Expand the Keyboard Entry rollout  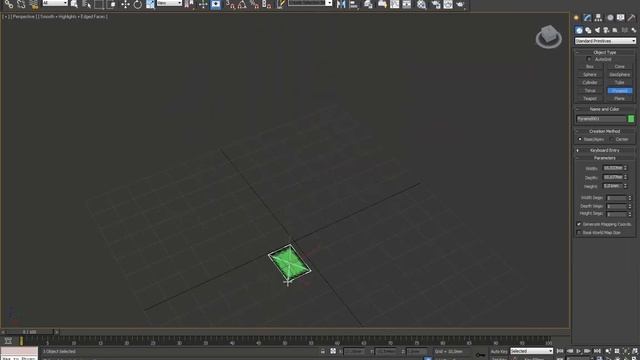605,150
